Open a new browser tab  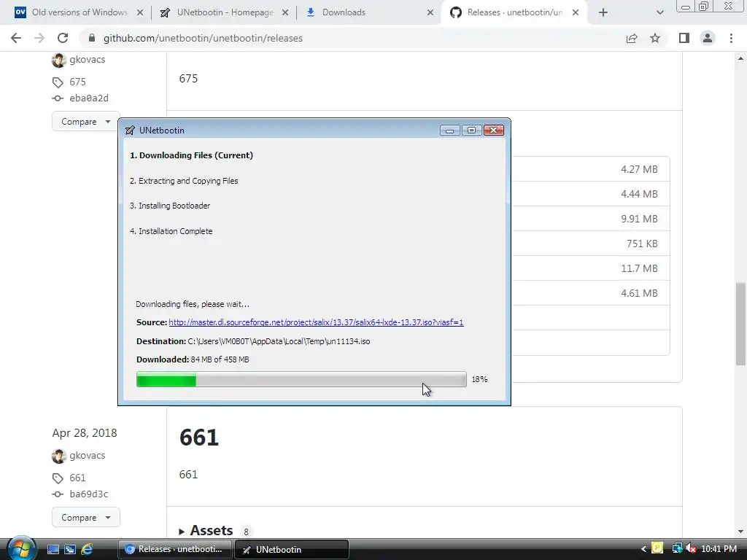603,12
